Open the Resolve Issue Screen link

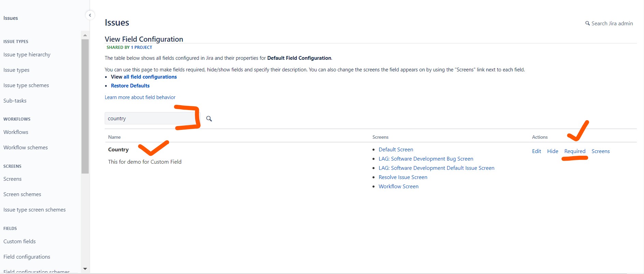pos(402,177)
